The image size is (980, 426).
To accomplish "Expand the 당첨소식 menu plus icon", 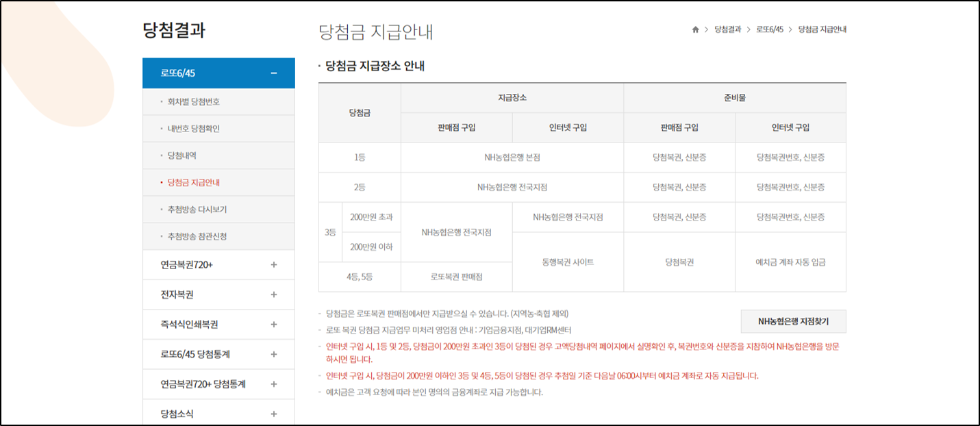I will click(274, 414).
